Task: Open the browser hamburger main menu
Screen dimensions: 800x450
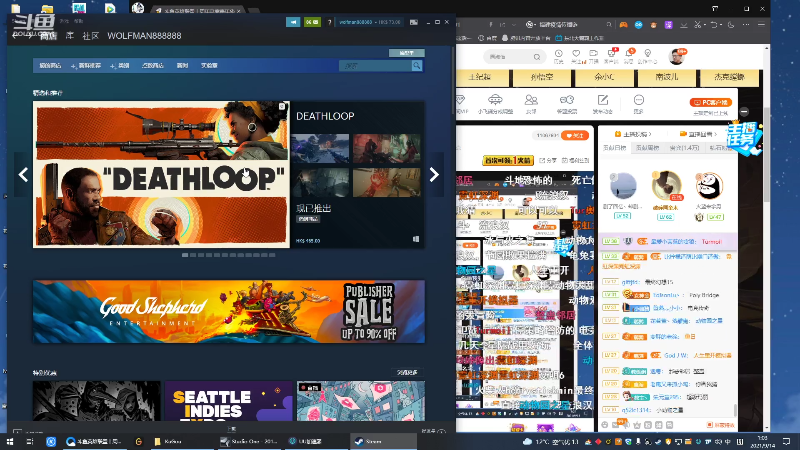Action: pos(761,24)
